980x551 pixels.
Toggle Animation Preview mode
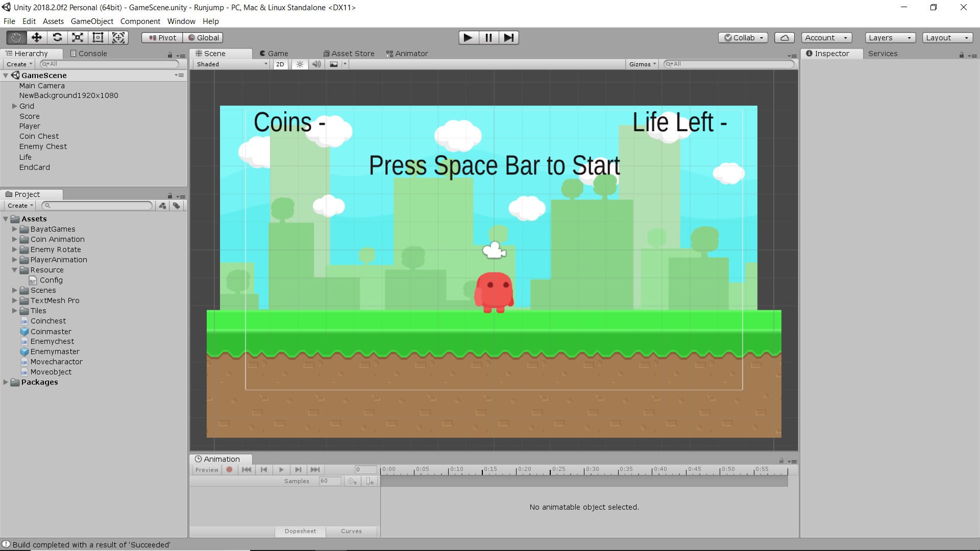[x=207, y=470]
